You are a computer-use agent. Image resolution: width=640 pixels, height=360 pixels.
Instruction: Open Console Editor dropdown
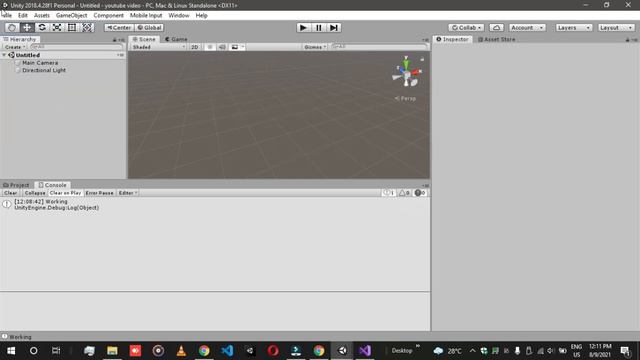[128, 193]
